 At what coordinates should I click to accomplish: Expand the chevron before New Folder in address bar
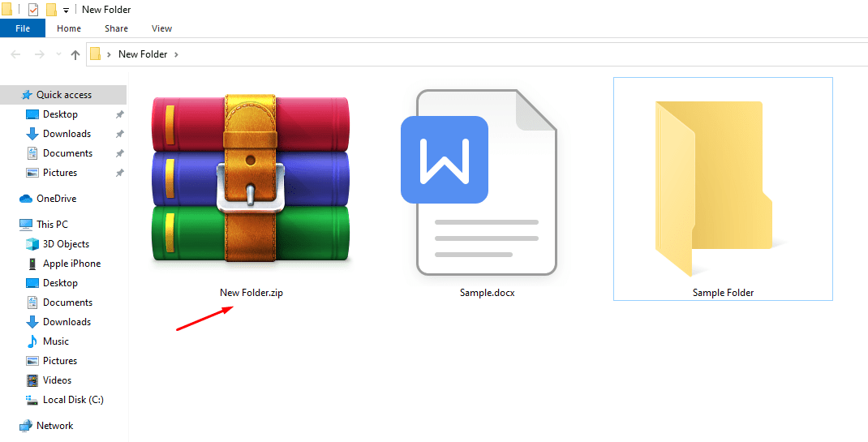coord(109,54)
